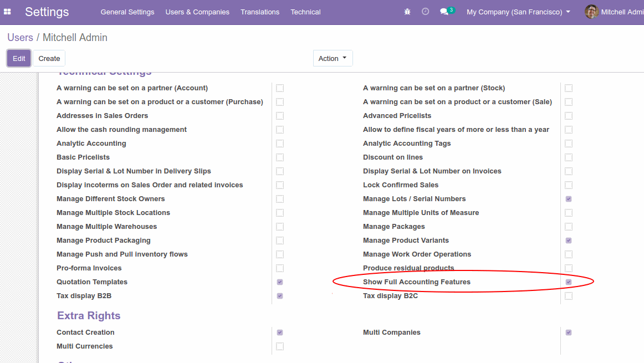Check the Addresses in Sales Orders checkbox

280,116
